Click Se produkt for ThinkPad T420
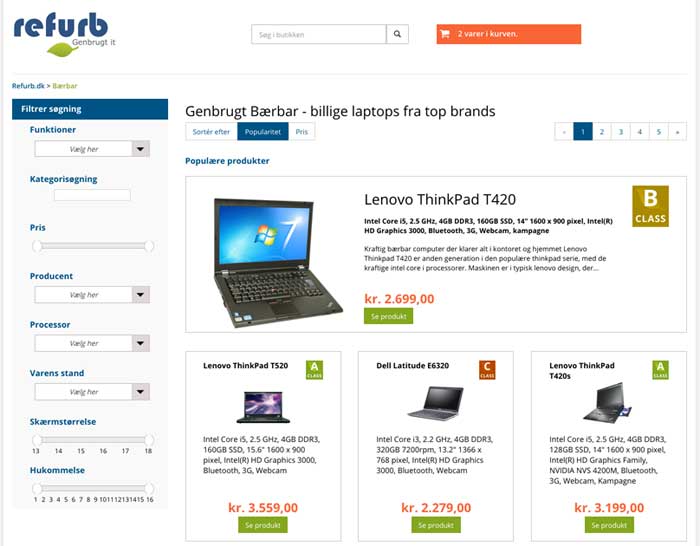Viewport: 700px width, 546px height. coord(388,316)
